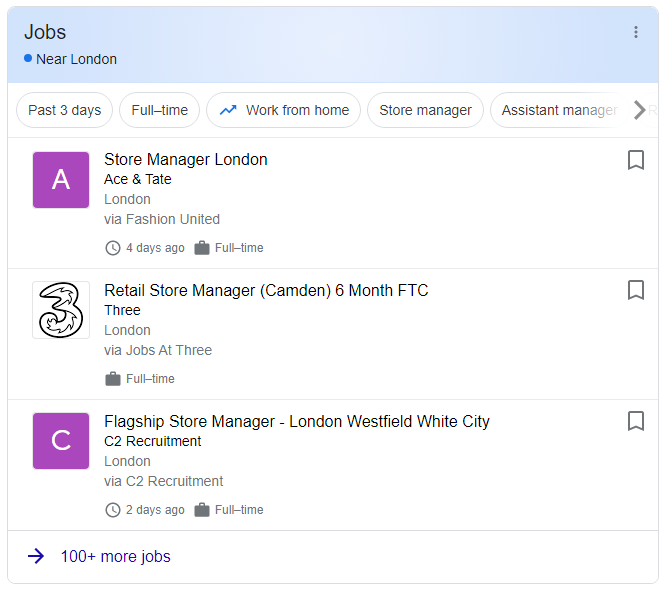
Task: Click the 2 days ago label
Action: click(x=155, y=510)
